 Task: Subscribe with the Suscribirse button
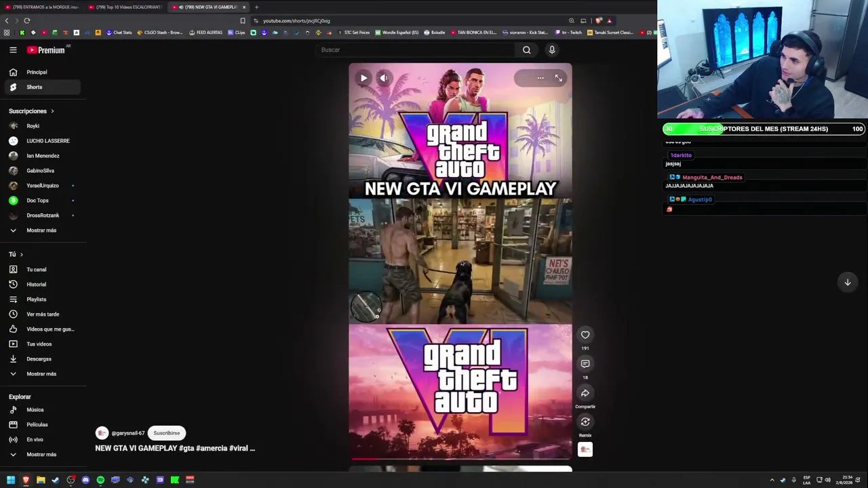167,433
